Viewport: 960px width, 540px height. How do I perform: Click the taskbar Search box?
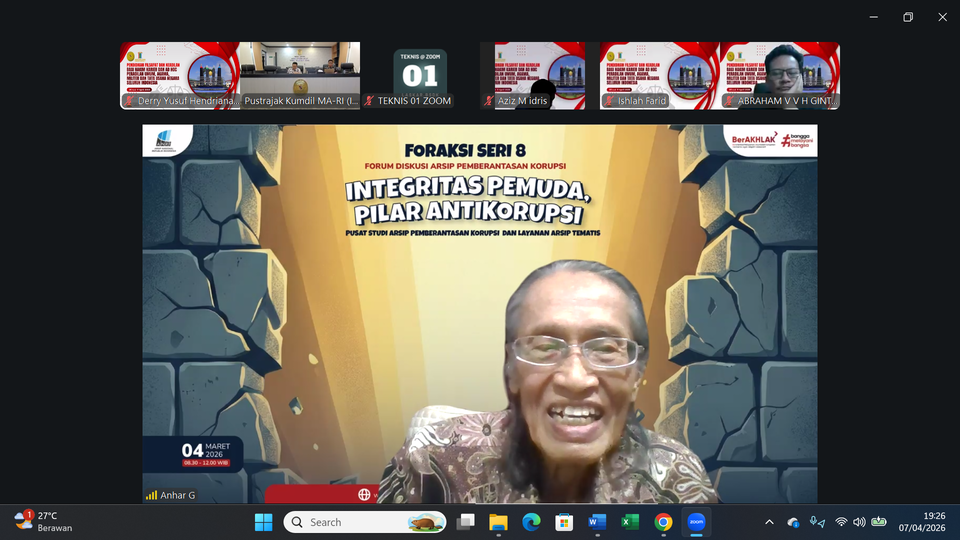pos(365,522)
